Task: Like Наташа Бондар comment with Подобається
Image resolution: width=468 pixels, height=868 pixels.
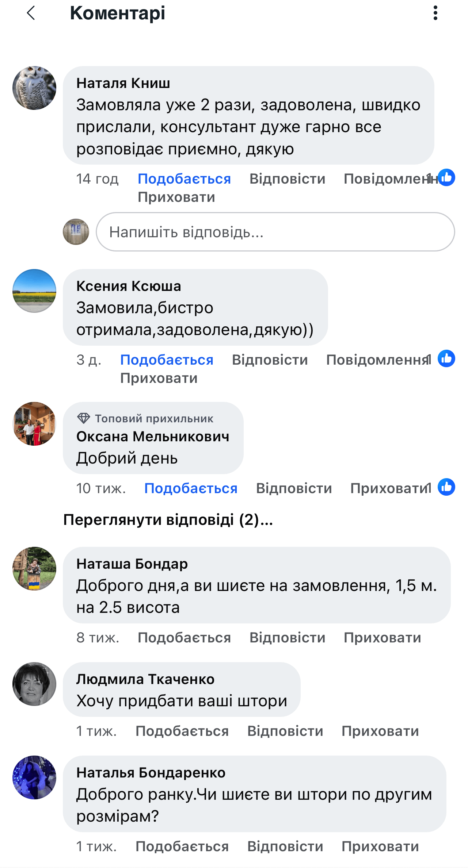Action: [x=184, y=638]
